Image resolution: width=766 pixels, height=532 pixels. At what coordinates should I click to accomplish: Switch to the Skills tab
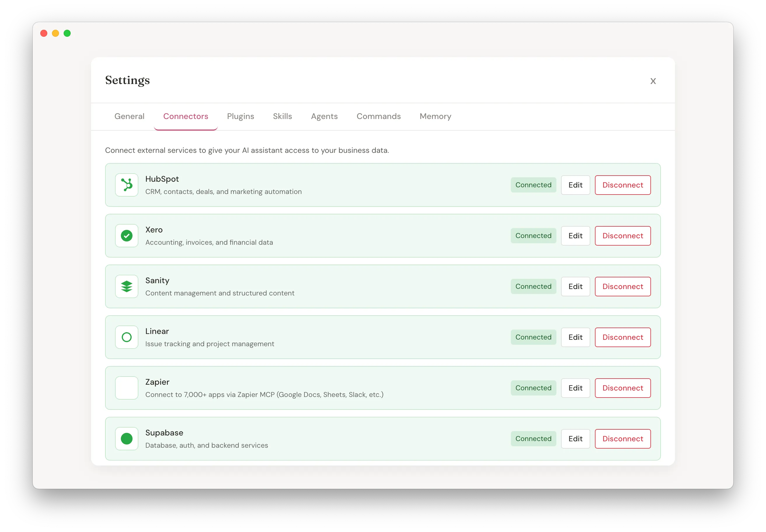coord(282,116)
